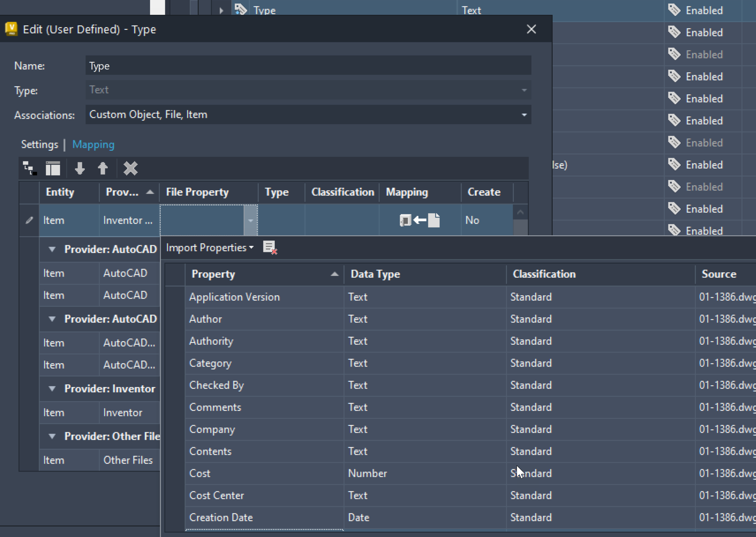
Task: Switch to the Mapping tab
Action: click(x=93, y=144)
